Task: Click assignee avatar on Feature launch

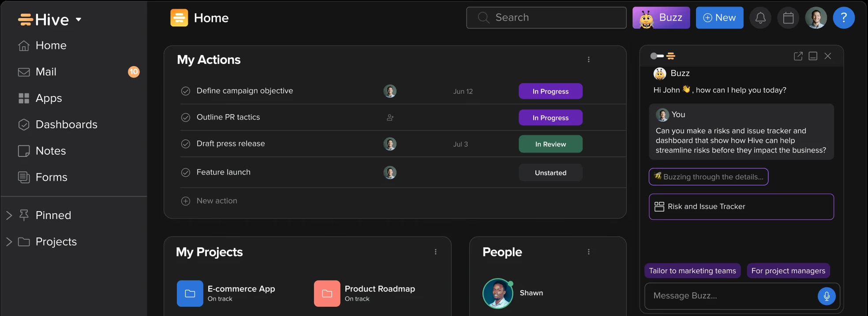Action: (390, 172)
